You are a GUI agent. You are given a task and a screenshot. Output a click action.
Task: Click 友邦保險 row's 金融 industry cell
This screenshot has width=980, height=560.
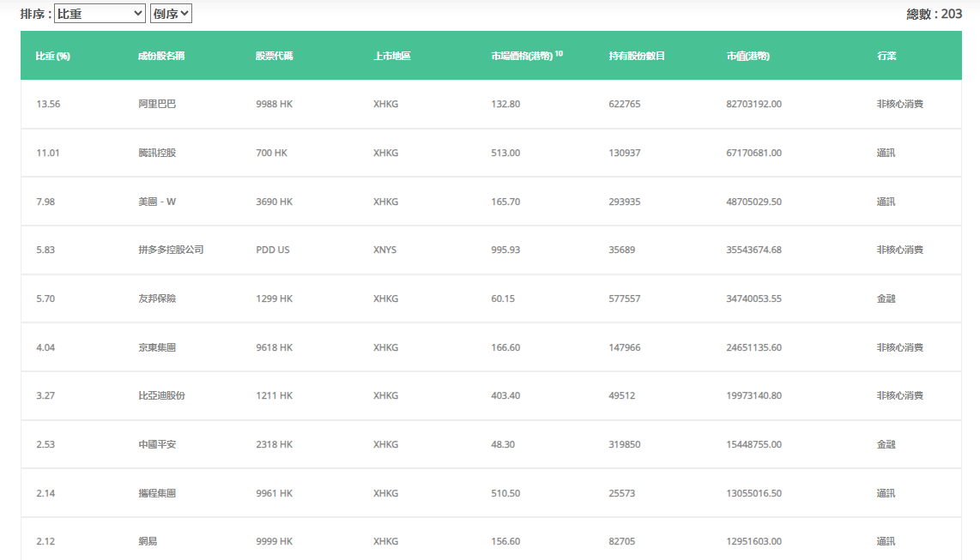pyautogui.click(x=886, y=298)
